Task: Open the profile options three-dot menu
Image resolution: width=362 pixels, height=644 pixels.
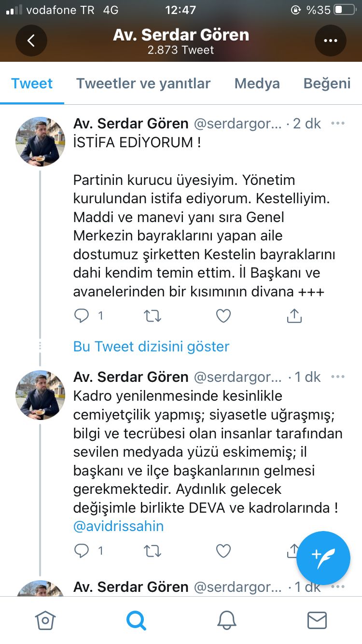Action: [x=331, y=41]
